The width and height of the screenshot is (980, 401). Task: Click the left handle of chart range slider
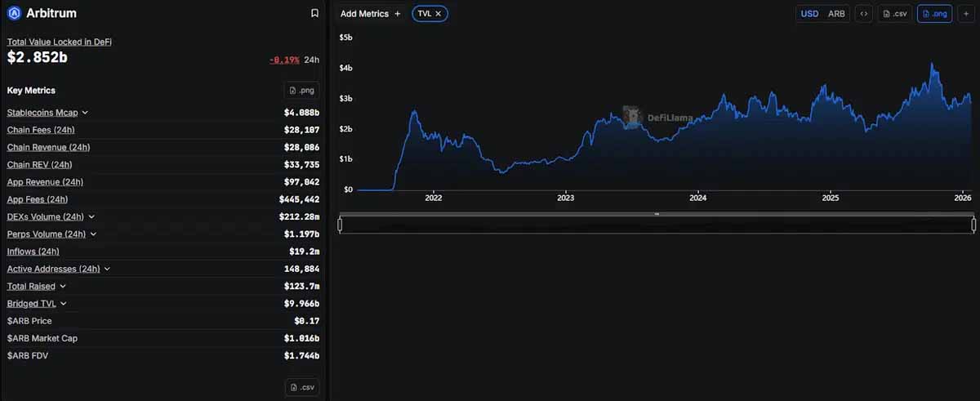[340, 225]
